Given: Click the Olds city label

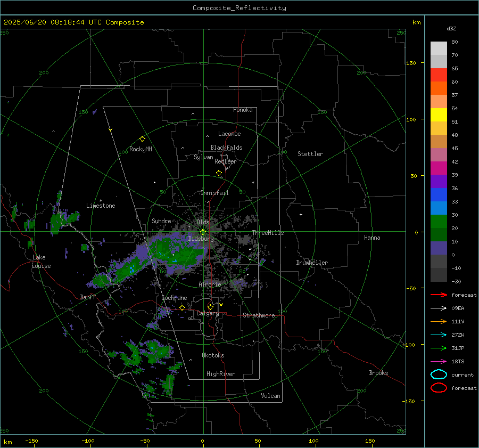Looking at the screenshot, I should pyautogui.click(x=203, y=222).
